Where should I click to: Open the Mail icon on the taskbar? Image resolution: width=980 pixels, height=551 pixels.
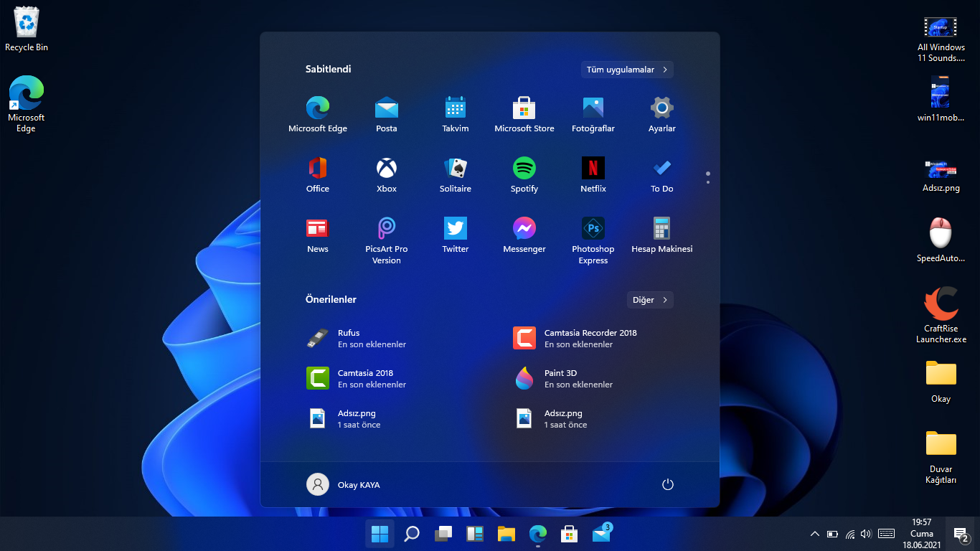pos(602,534)
